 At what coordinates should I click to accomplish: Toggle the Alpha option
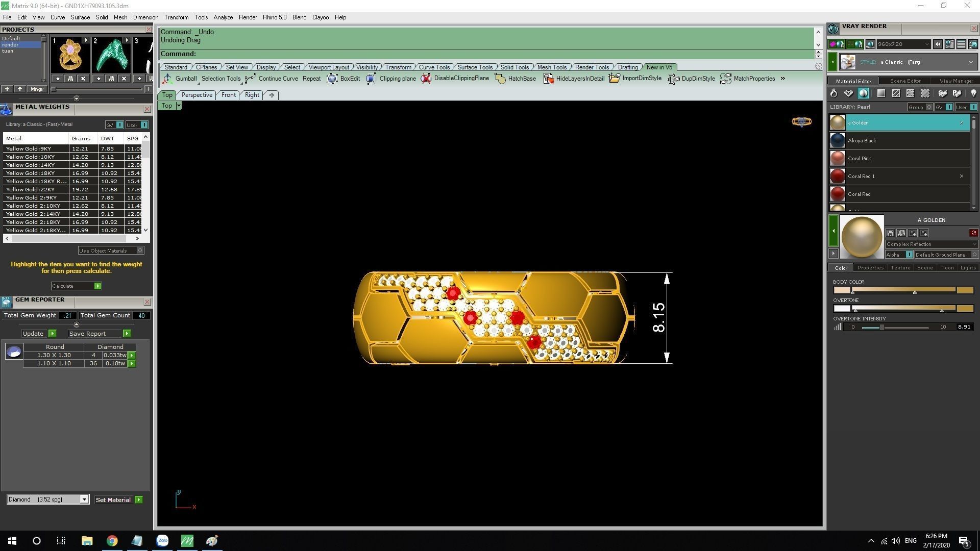899,255
